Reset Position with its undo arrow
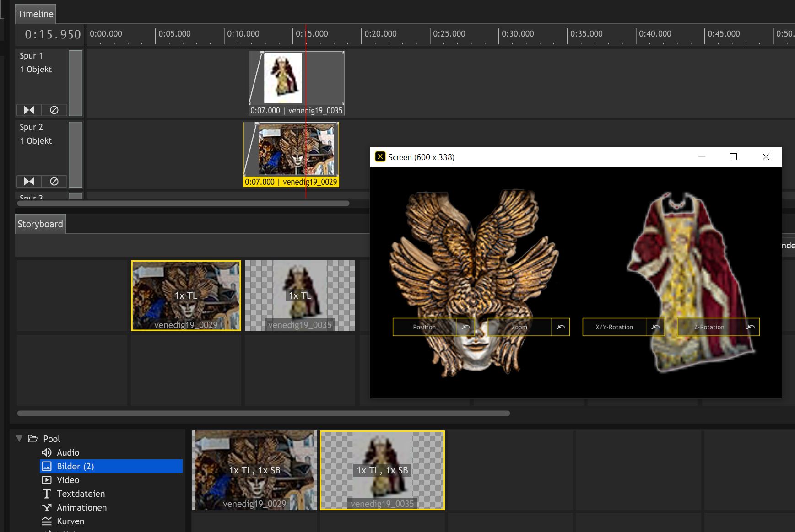 pyautogui.click(x=465, y=327)
